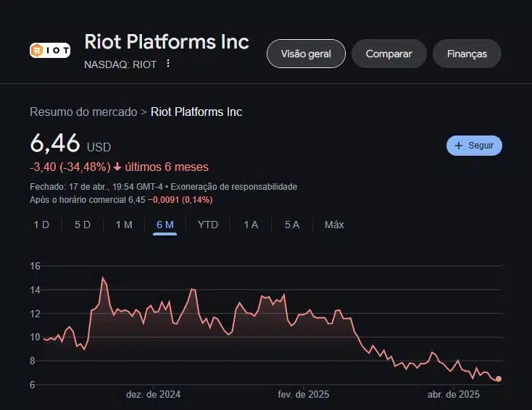Screen dimensions: 532x410
Task: Open the three-dot options menu beside NASDAQ: RIOT
Action: (168, 64)
